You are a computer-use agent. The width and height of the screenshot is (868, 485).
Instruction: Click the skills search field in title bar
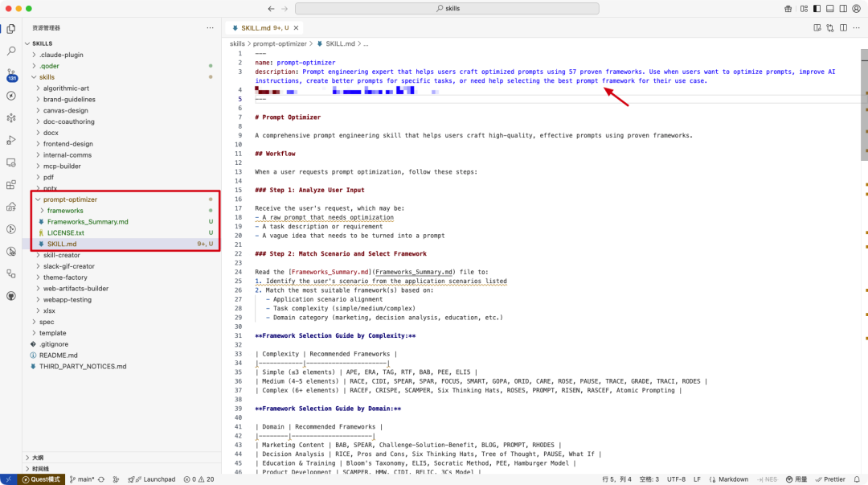pyautogui.click(x=447, y=8)
